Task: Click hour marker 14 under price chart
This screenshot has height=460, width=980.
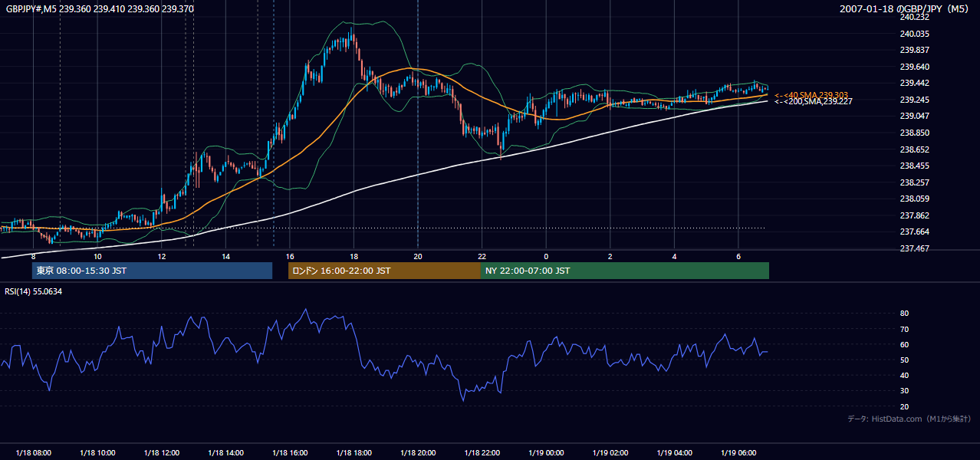Action: (225, 256)
